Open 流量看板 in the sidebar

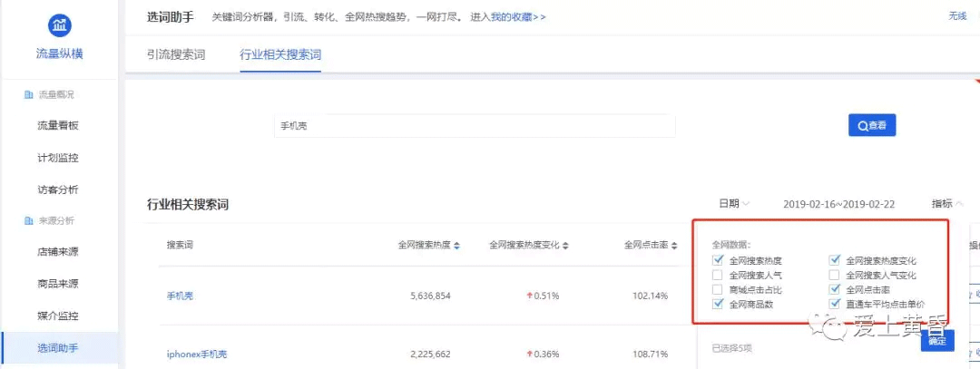[64, 125]
